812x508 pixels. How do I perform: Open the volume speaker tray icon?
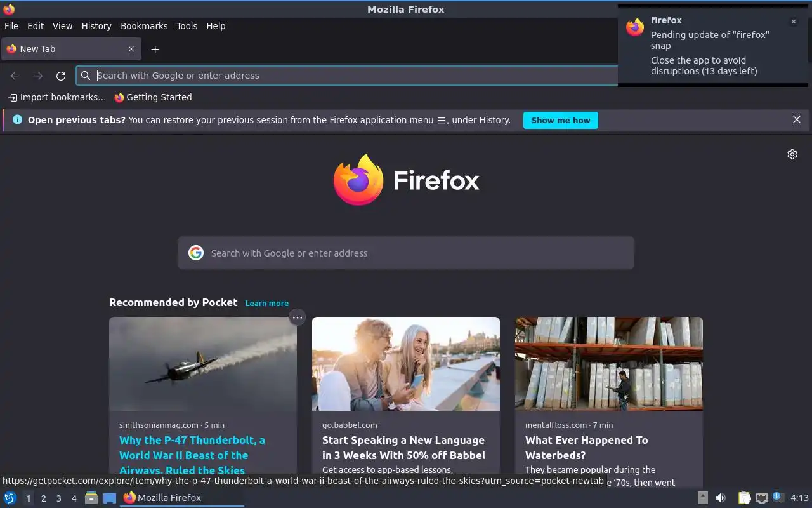coord(721,498)
